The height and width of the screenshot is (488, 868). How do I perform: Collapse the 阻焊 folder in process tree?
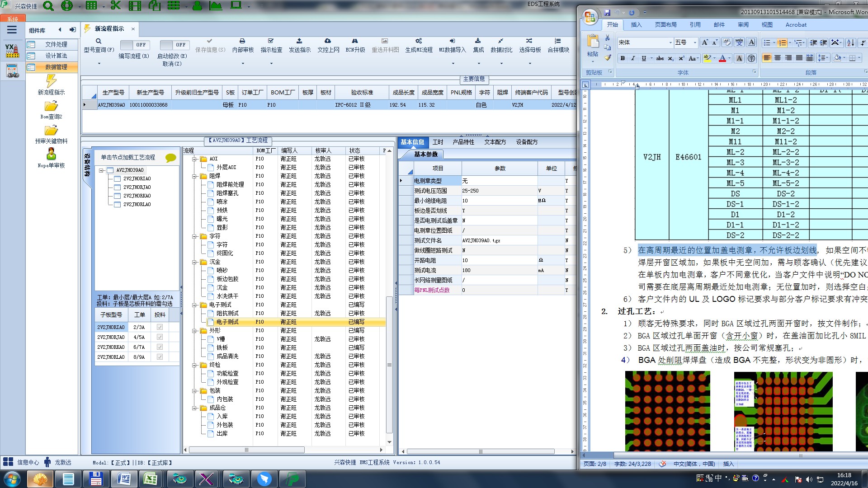(x=195, y=176)
